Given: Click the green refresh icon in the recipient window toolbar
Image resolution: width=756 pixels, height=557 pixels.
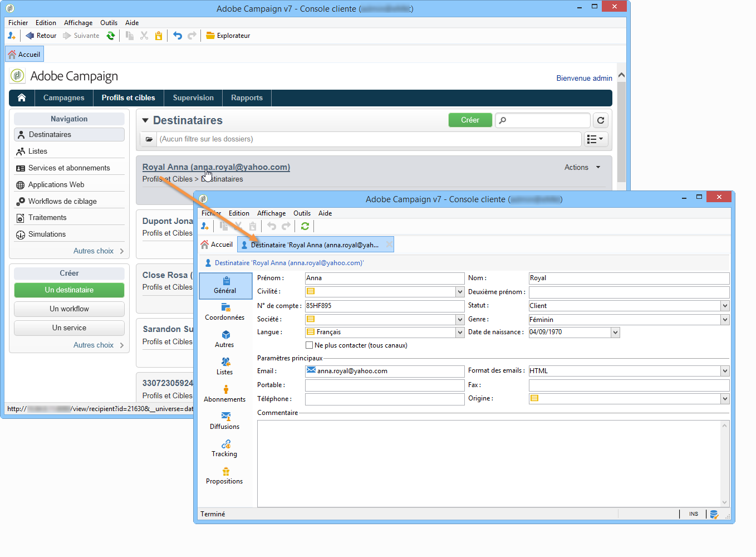Looking at the screenshot, I should coord(305,226).
